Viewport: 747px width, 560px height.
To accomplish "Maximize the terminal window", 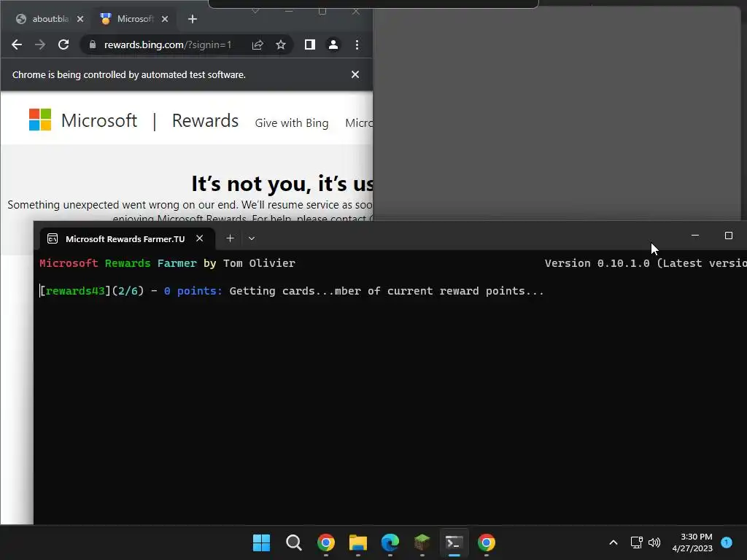I will coord(729,236).
